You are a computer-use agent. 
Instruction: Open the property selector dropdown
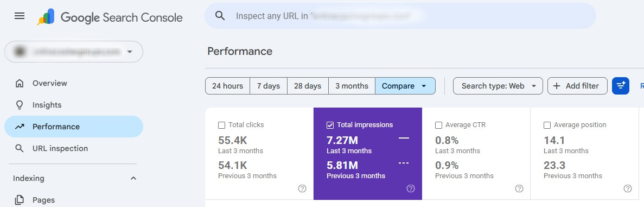click(74, 52)
